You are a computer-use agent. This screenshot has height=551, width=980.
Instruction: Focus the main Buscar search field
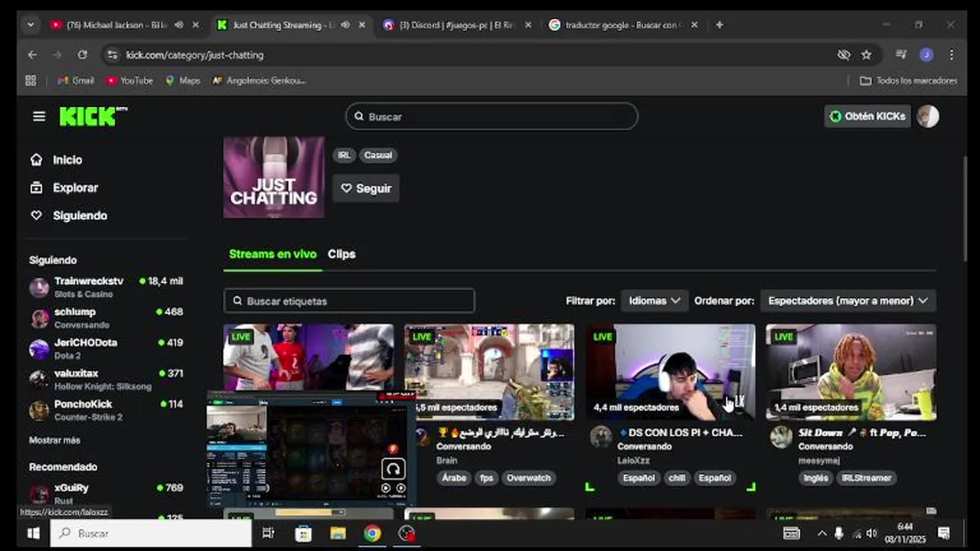point(492,116)
